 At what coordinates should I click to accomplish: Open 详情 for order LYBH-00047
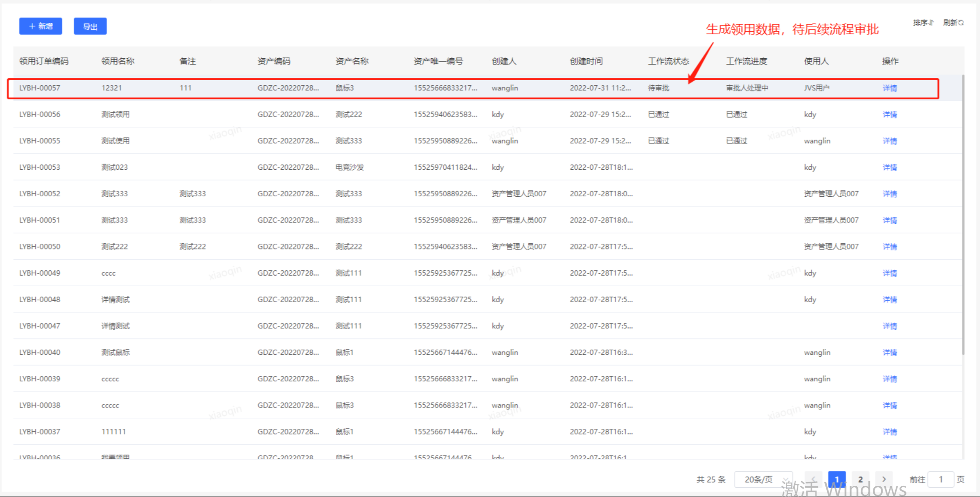pyautogui.click(x=890, y=326)
